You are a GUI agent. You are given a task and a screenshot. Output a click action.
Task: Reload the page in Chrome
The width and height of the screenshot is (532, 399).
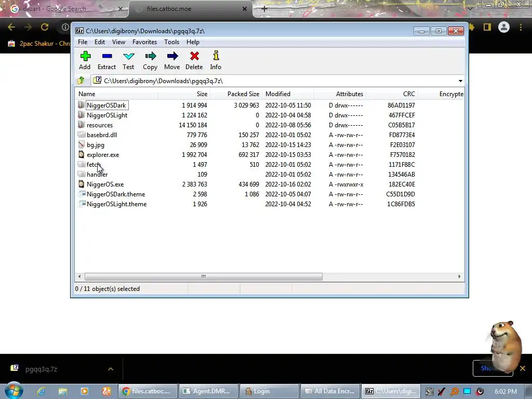(45, 27)
